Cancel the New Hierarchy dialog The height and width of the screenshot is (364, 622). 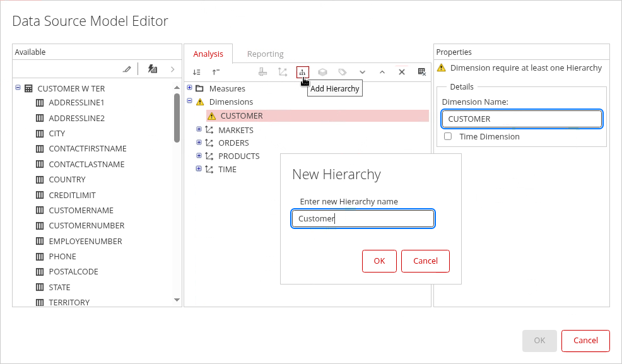tap(425, 261)
